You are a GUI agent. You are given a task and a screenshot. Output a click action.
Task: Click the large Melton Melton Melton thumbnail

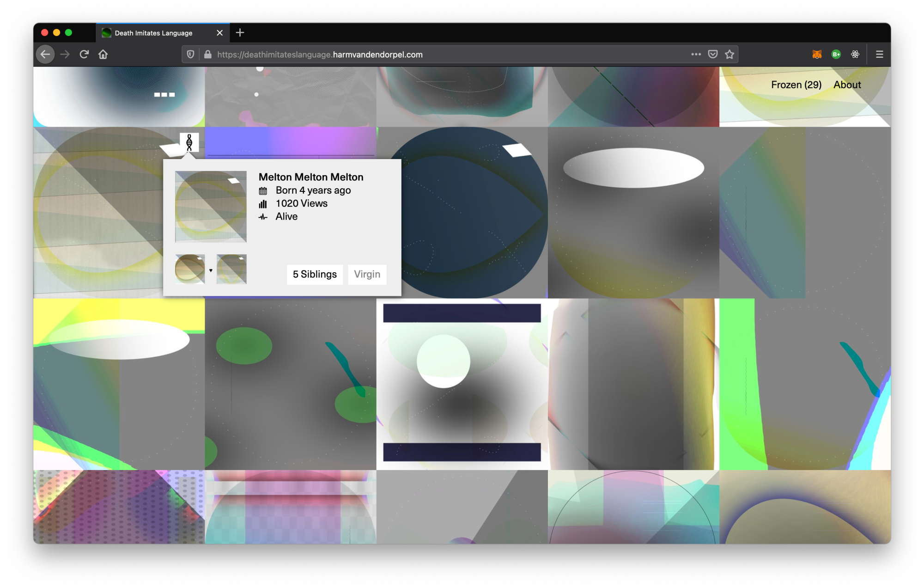coord(211,207)
